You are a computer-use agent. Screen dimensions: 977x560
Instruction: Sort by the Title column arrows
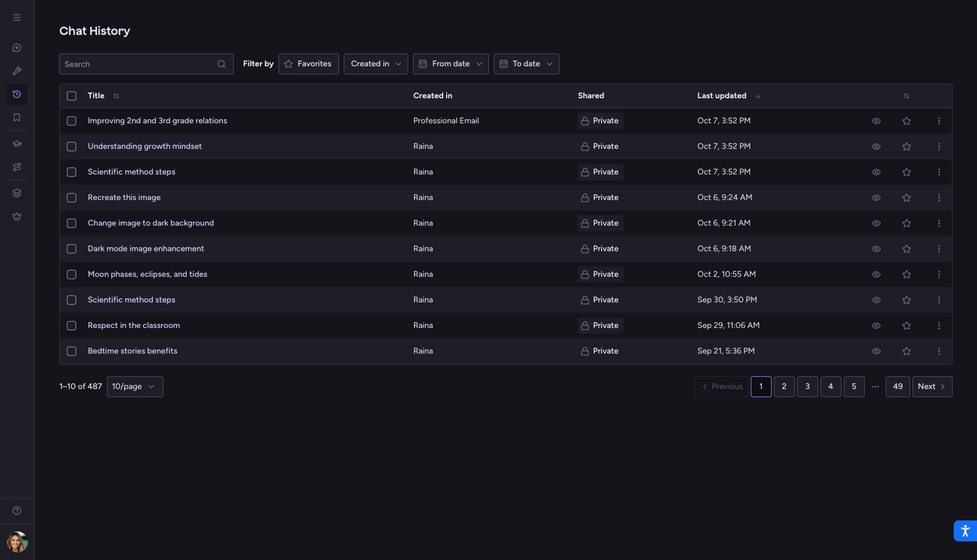pos(116,96)
